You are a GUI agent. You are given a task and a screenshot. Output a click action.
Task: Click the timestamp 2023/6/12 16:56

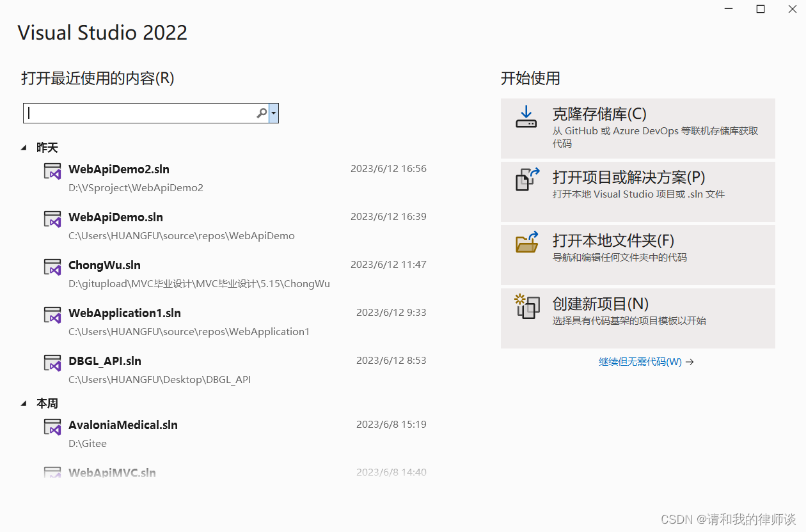point(388,169)
